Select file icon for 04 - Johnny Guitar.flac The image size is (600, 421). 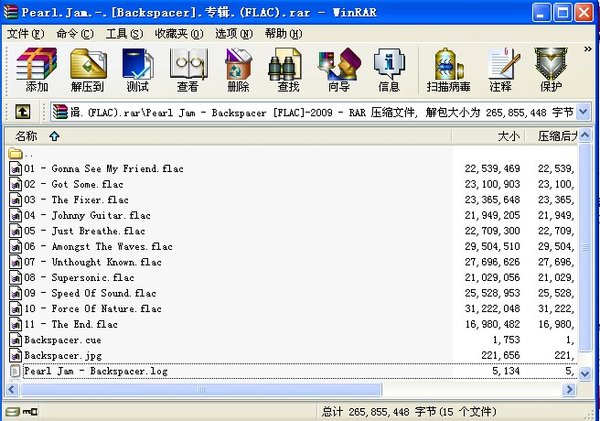15,215
